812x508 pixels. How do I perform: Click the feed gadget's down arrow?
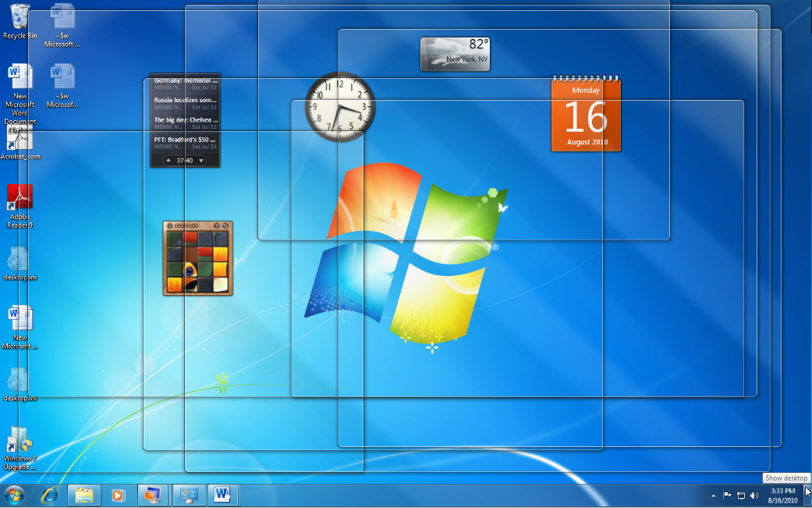(x=201, y=161)
